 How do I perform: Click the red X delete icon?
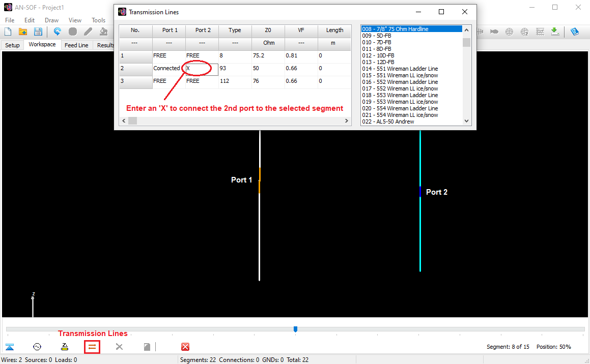185,346
